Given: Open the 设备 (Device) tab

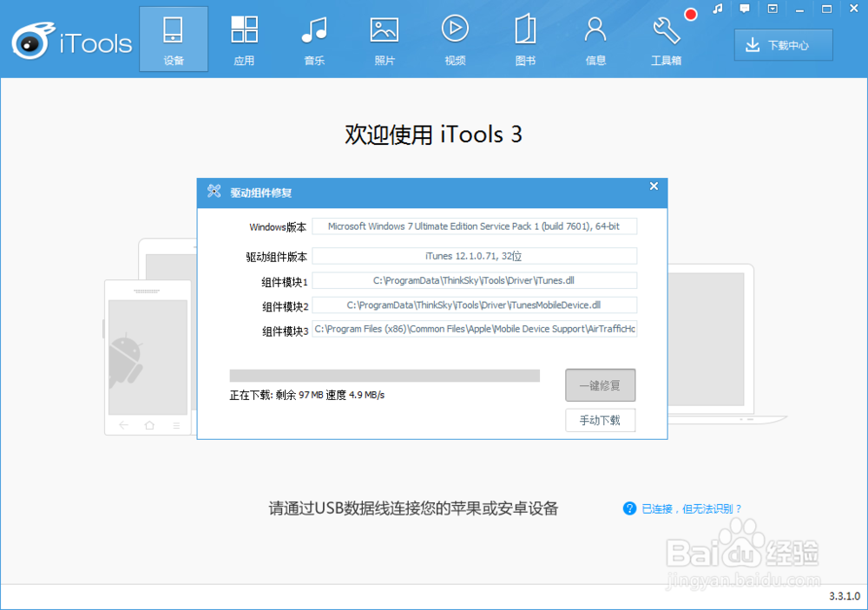Looking at the screenshot, I should (174, 39).
